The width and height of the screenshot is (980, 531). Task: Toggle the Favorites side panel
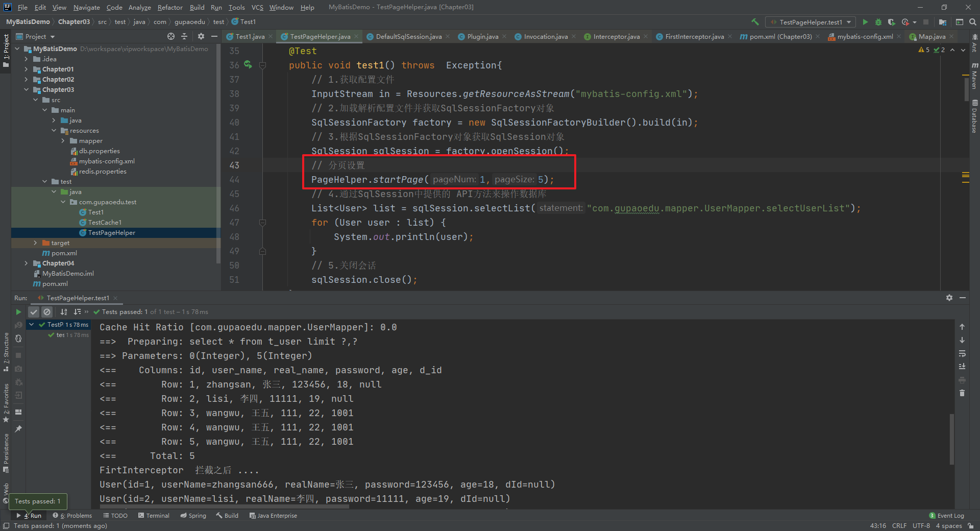pos(6,403)
